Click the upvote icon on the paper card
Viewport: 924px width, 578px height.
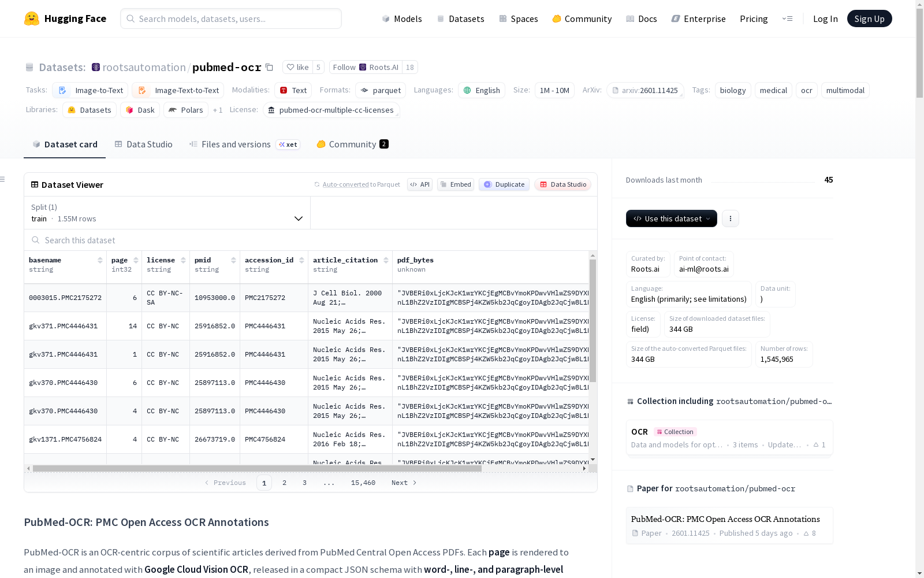(x=806, y=533)
